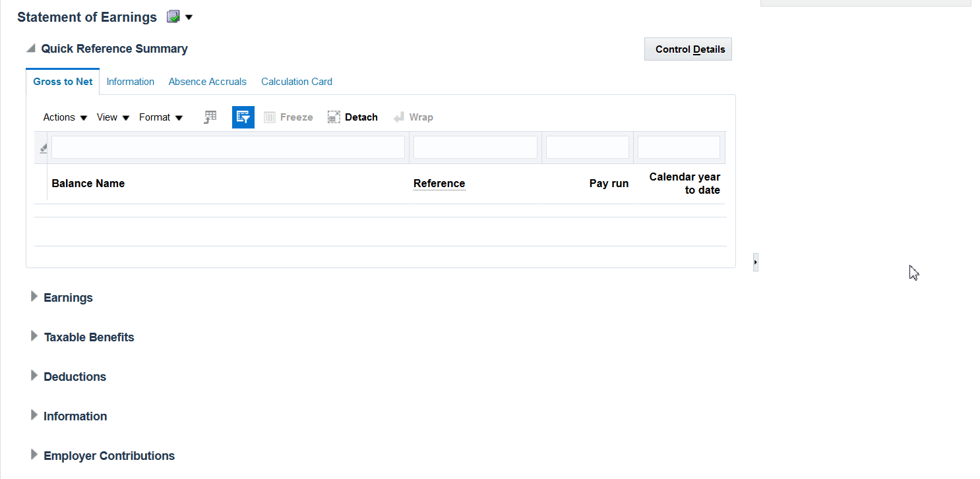Screen dimensions: 980x479
Task: Open the Format menu
Action: pos(161,117)
